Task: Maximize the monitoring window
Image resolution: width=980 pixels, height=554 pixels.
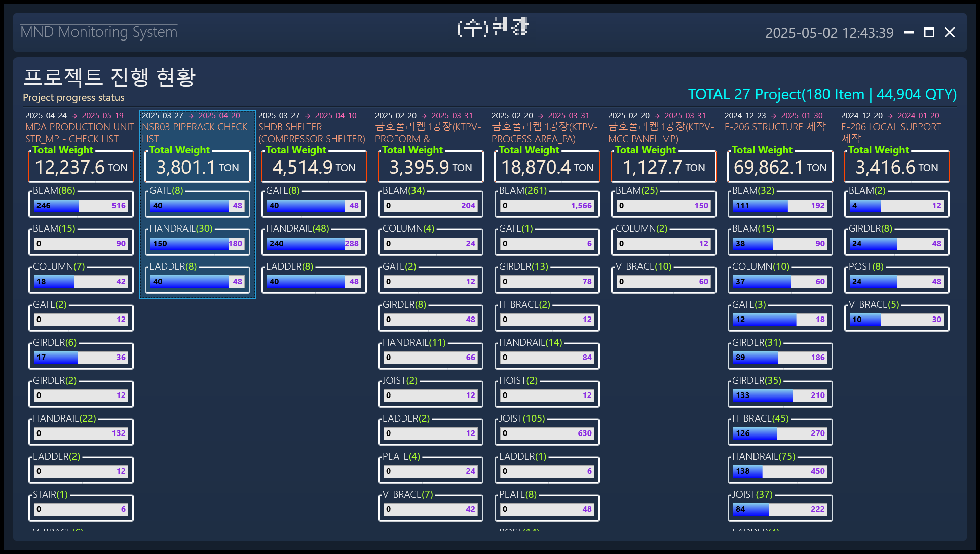Action: click(x=929, y=32)
